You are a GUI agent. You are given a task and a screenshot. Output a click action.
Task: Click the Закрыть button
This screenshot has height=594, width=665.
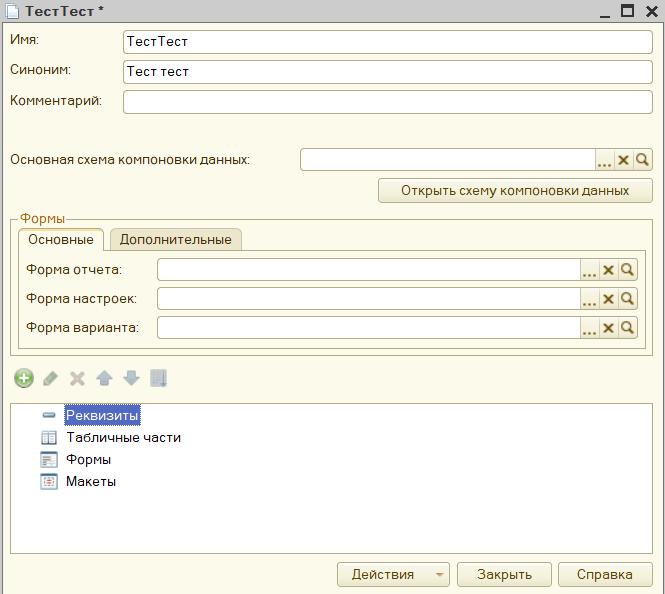tap(504, 574)
